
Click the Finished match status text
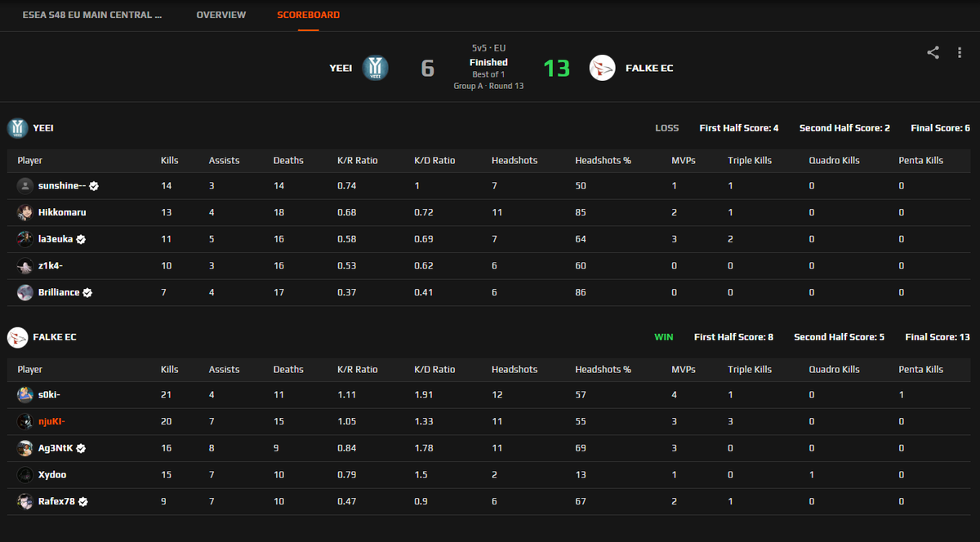click(488, 62)
